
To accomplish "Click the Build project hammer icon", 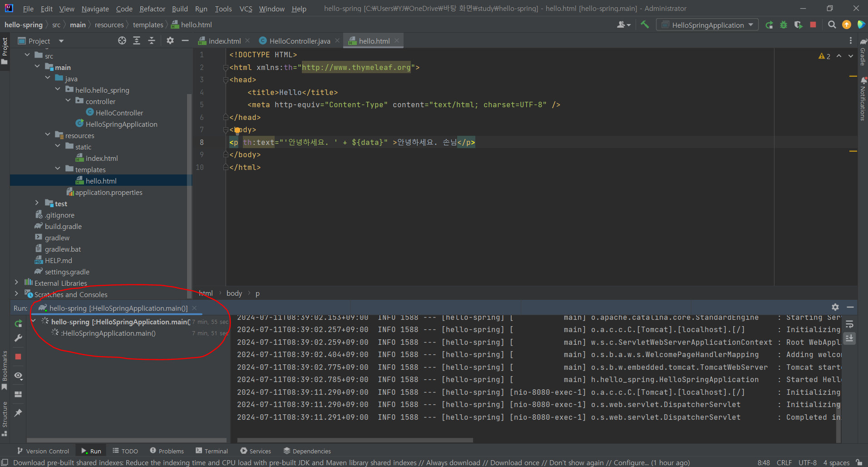I will click(645, 25).
